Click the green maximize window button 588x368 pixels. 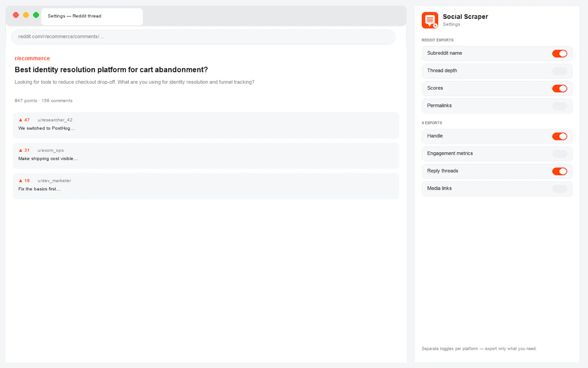(x=36, y=15)
